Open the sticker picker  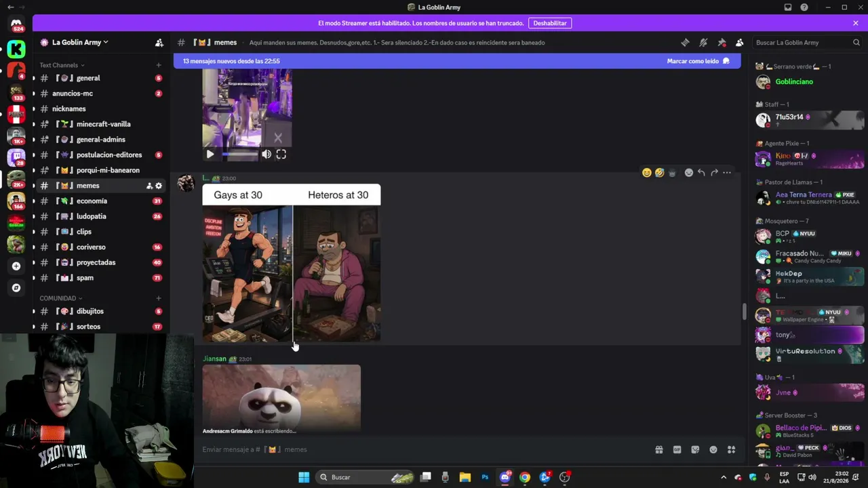coord(695,449)
